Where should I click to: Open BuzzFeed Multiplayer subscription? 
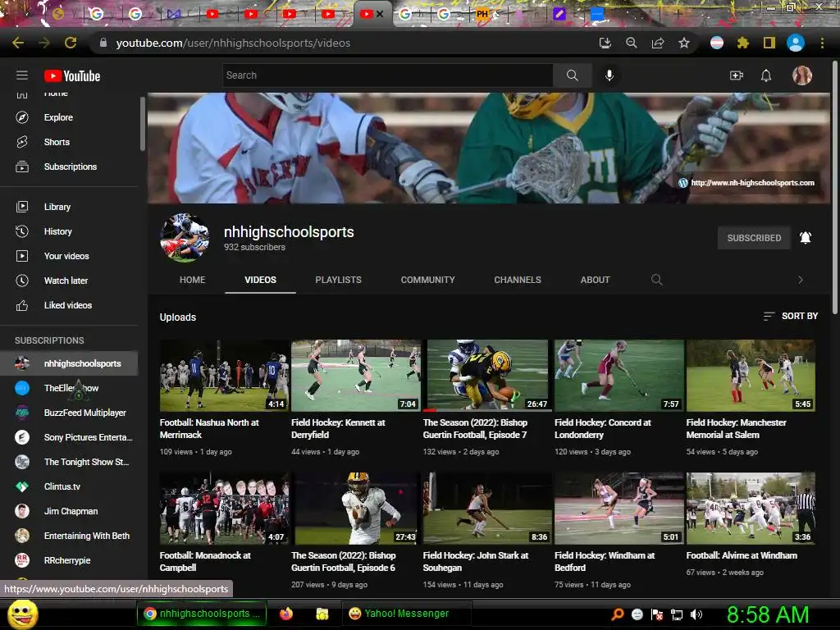click(x=70, y=413)
